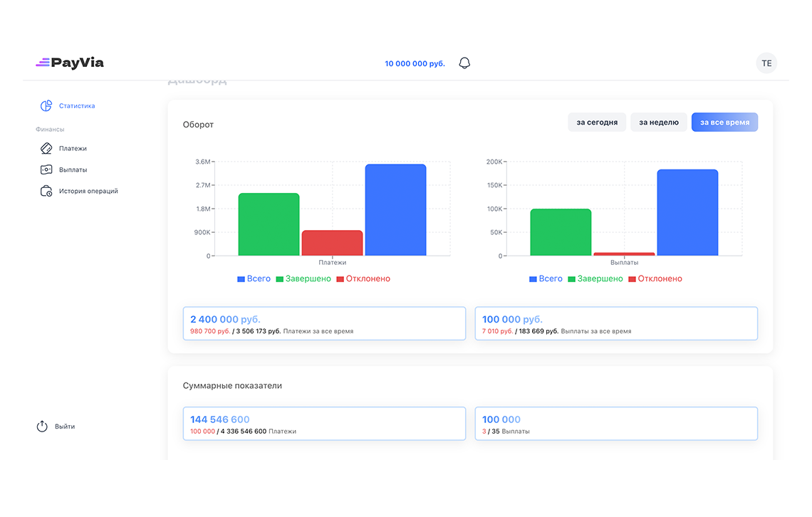This screenshot has height=517, width=812.
Task: Toggle Всего legend swatch in Платежи chart
Action: (x=241, y=279)
